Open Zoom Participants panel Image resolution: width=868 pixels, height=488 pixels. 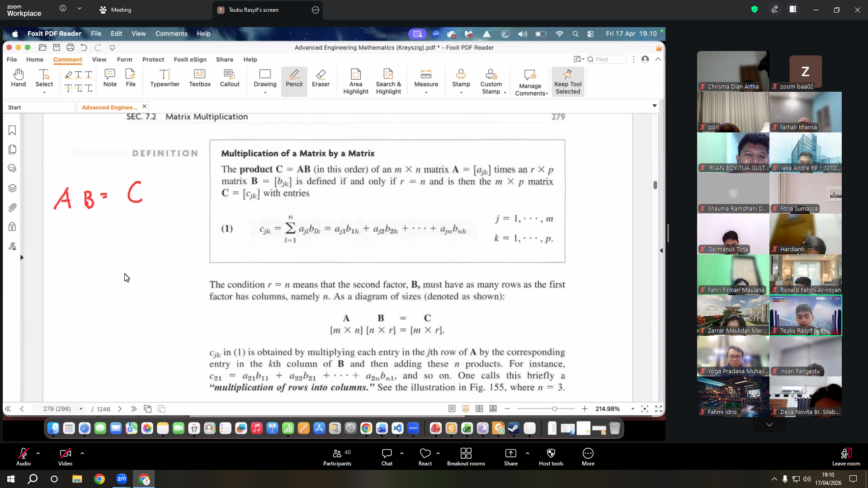click(x=337, y=457)
